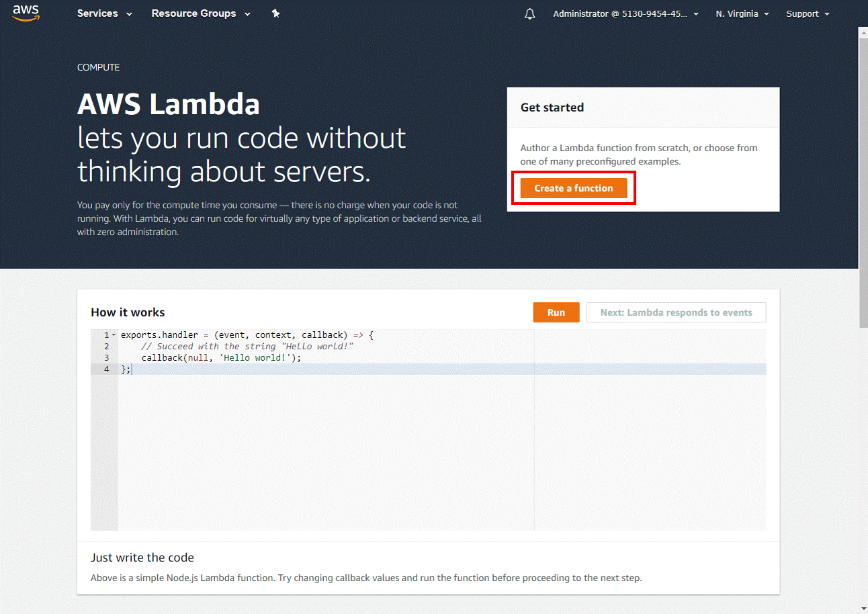
Task: Open the notifications bell icon
Action: tap(530, 14)
